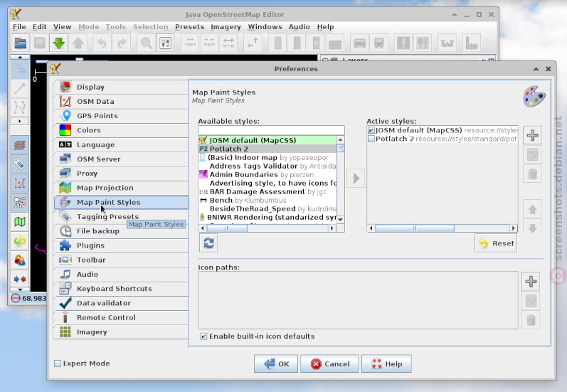Click the Cancel button
Image resolution: width=567 pixels, height=392 pixels.
pyautogui.click(x=329, y=364)
